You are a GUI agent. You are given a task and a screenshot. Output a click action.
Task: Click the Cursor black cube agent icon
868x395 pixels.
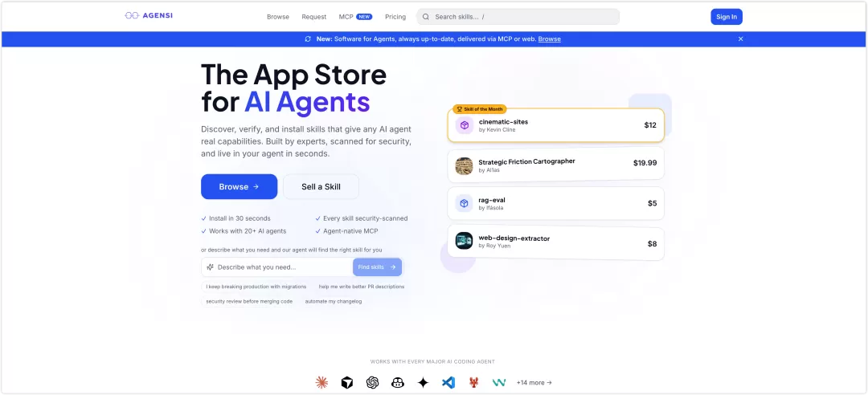pos(346,382)
